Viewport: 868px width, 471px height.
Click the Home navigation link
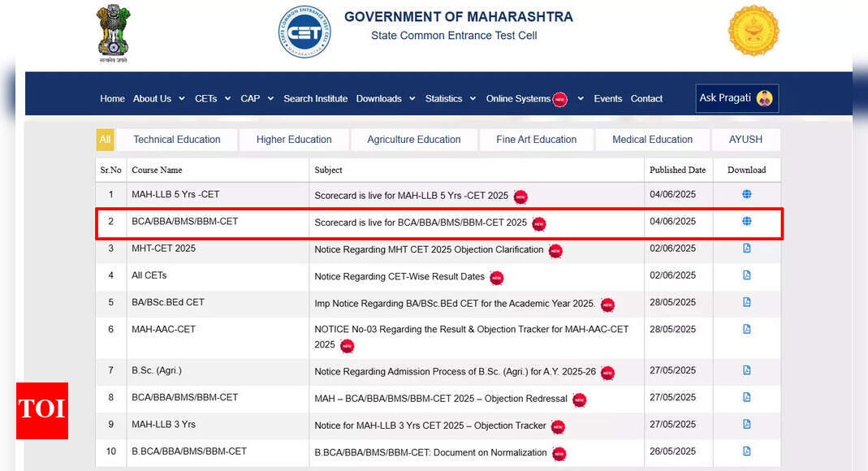[x=112, y=99]
